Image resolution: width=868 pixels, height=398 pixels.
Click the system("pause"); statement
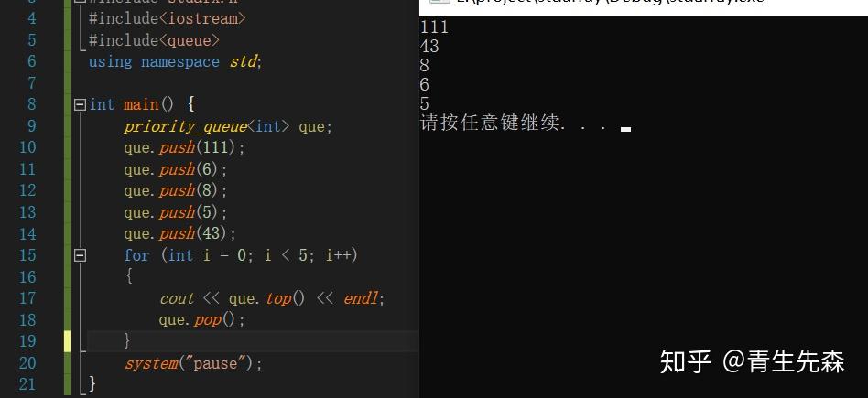pyautogui.click(x=192, y=363)
